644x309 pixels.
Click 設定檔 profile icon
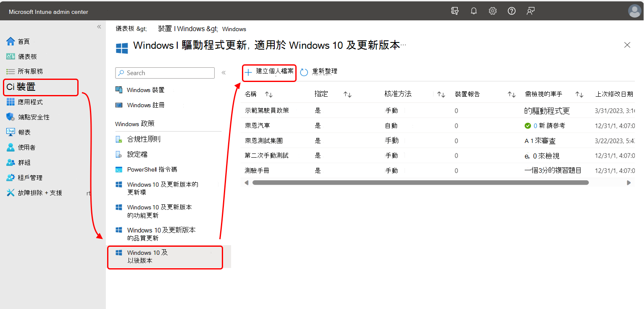click(119, 154)
